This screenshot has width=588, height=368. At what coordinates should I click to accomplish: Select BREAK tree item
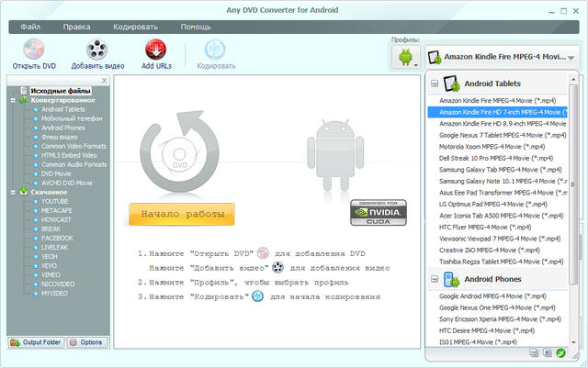pos(51,229)
